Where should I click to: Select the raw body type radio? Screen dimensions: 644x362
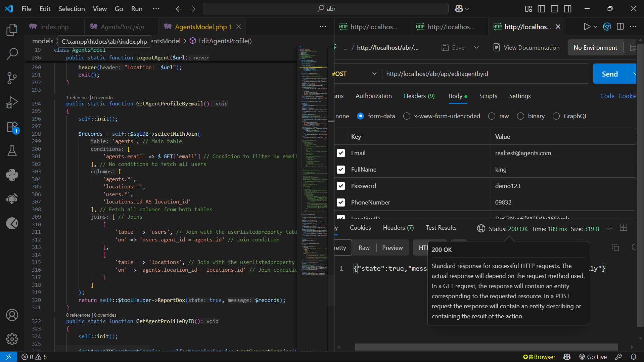coord(492,116)
